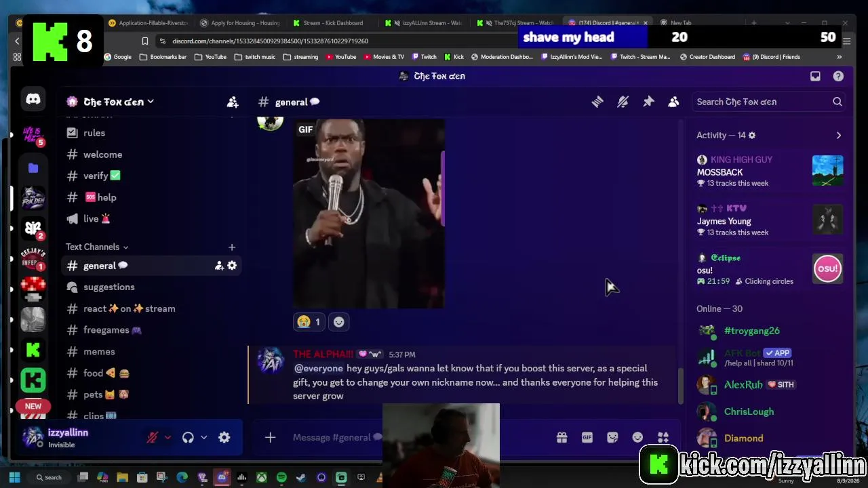Open Discord direct messages home button
Image resolution: width=868 pixels, height=488 pixels.
(33, 100)
